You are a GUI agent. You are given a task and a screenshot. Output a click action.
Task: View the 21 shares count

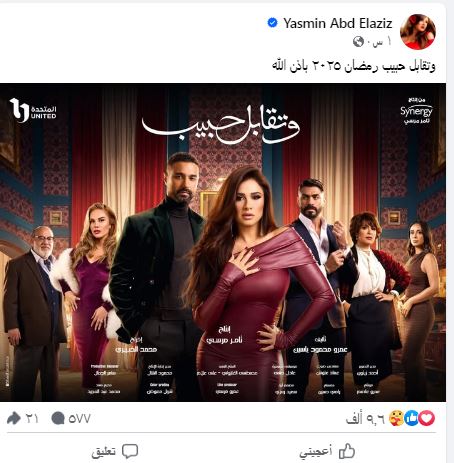coord(32,418)
